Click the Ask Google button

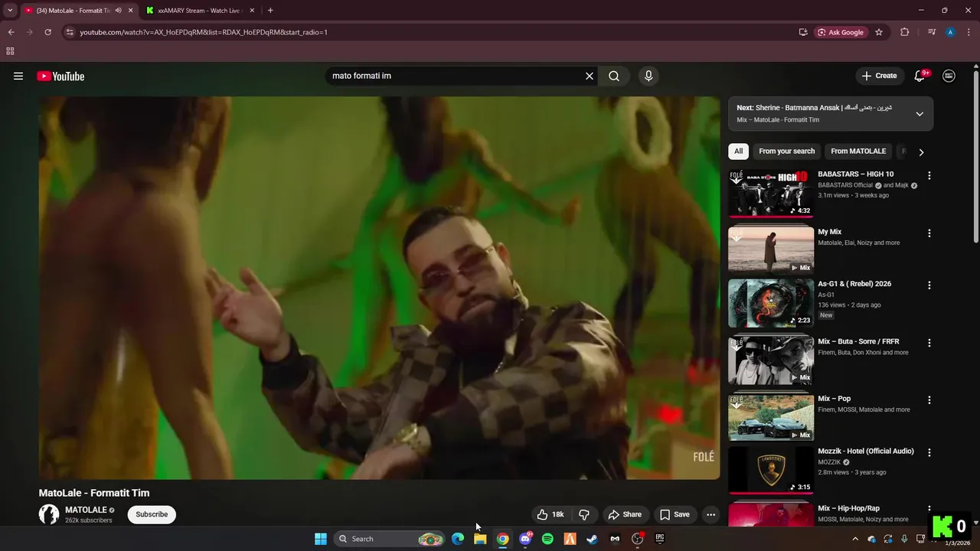pyautogui.click(x=841, y=32)
